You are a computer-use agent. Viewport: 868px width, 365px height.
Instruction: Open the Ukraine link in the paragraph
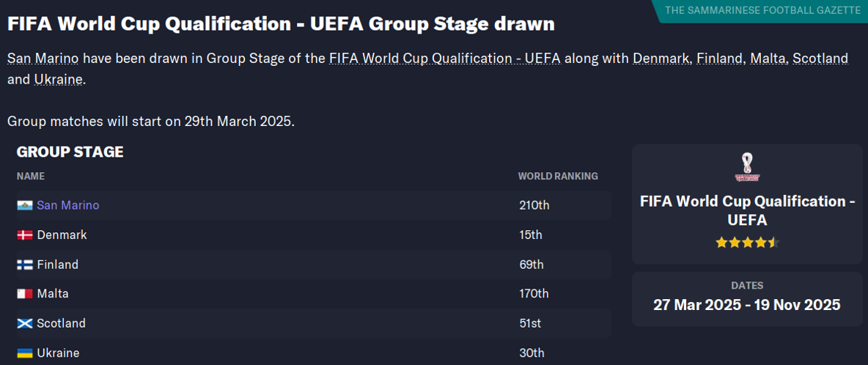58,79
